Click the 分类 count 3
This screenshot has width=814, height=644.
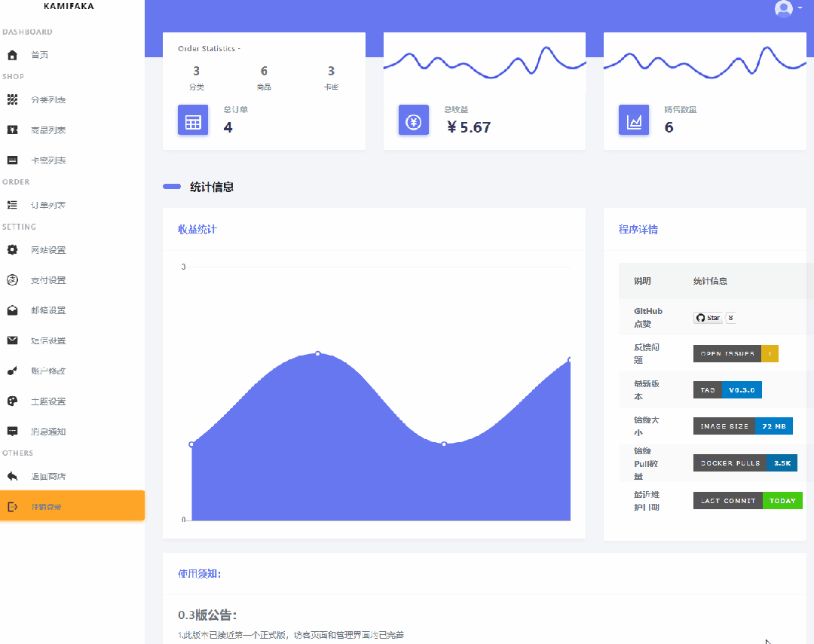click(x=196, y=71)
